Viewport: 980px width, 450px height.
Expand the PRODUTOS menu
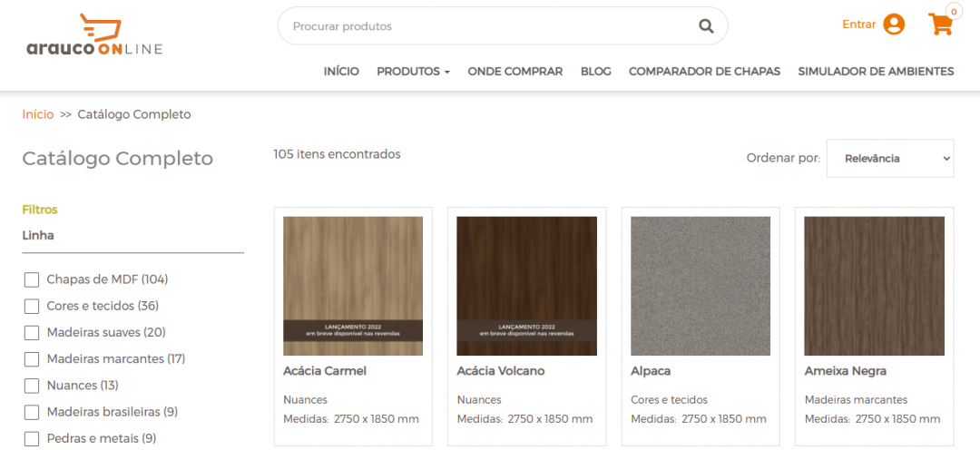(x=413, y=72)
